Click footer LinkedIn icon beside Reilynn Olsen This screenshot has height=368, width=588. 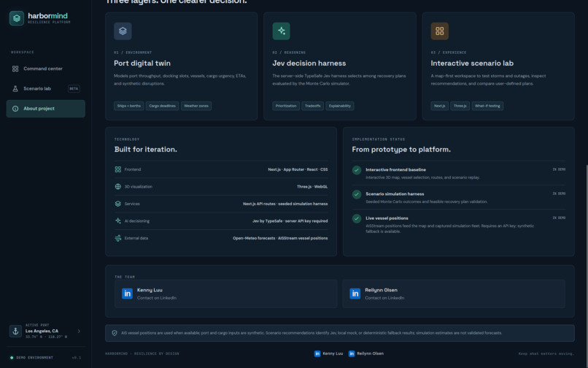[x=352, y=353]
